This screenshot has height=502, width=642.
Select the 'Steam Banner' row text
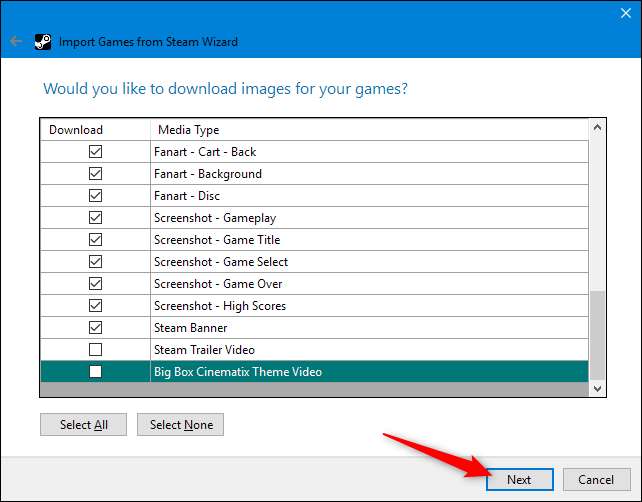190,328
